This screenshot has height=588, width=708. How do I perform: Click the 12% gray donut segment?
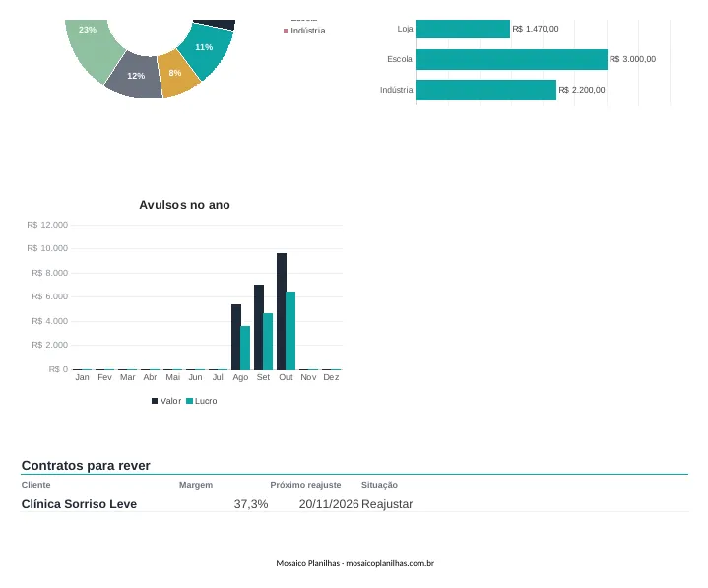click(x=136, y=76)
